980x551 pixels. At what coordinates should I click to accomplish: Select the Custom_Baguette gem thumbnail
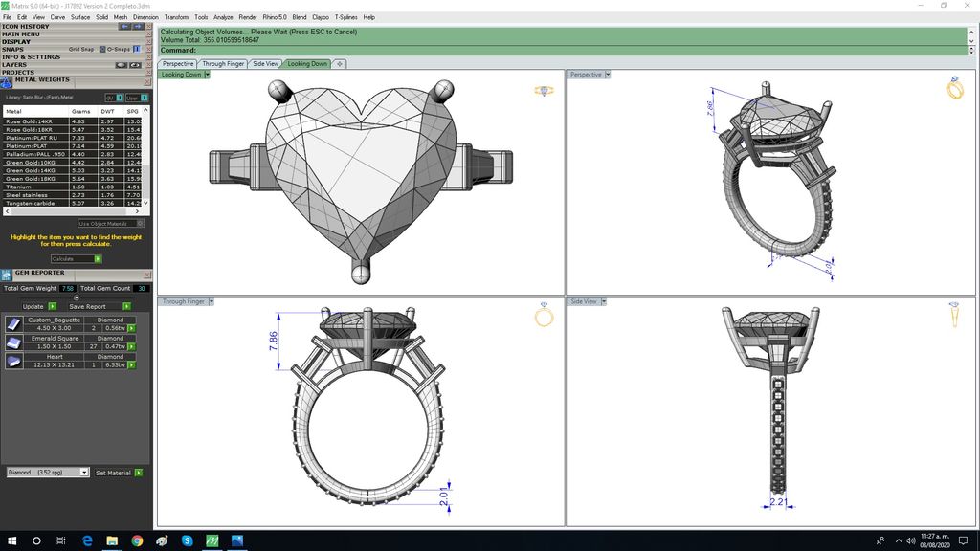click(13, 323)
